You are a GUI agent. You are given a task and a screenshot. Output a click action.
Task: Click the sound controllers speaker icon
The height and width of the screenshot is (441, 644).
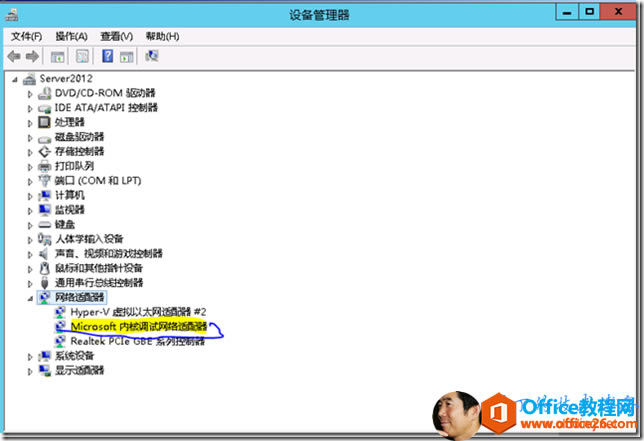coord(44,254)
